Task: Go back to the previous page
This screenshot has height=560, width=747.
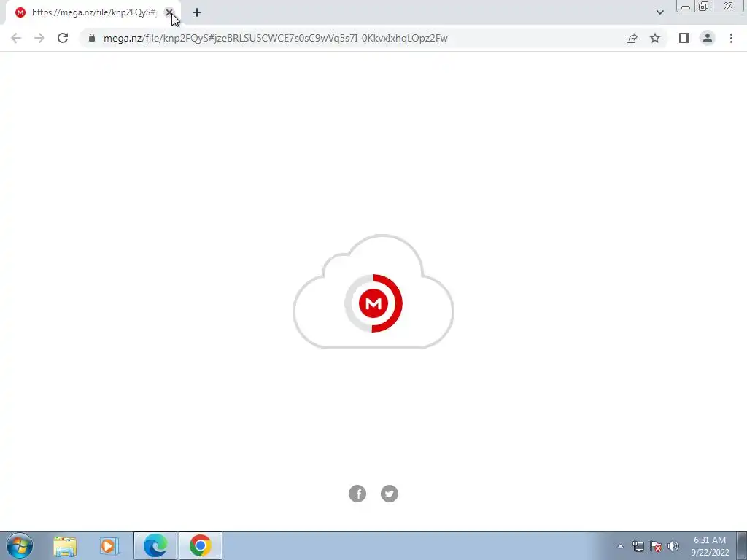Action: pyautogui.click(x=16, y=38)
